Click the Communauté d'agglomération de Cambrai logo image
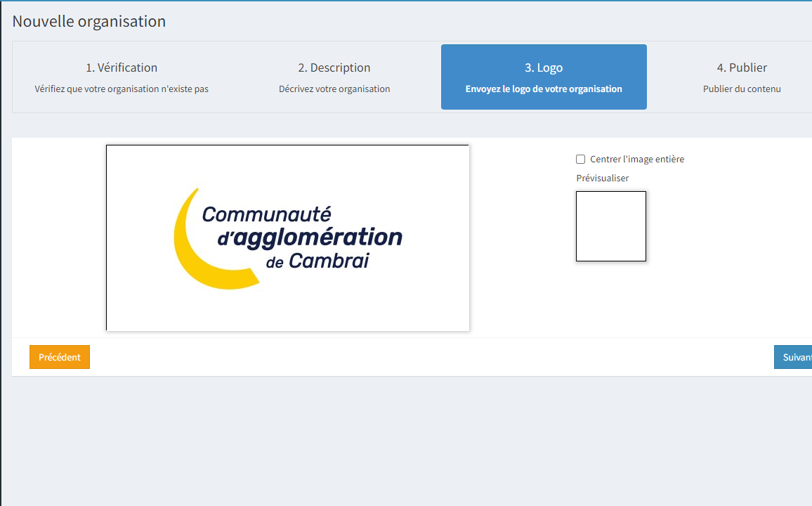The width and height of the screenshot is (812, 506). (288, 238)
